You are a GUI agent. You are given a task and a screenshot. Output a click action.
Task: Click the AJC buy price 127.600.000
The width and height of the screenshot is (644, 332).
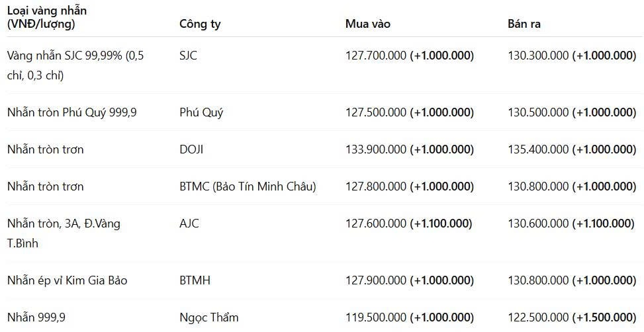pos(376,224)
